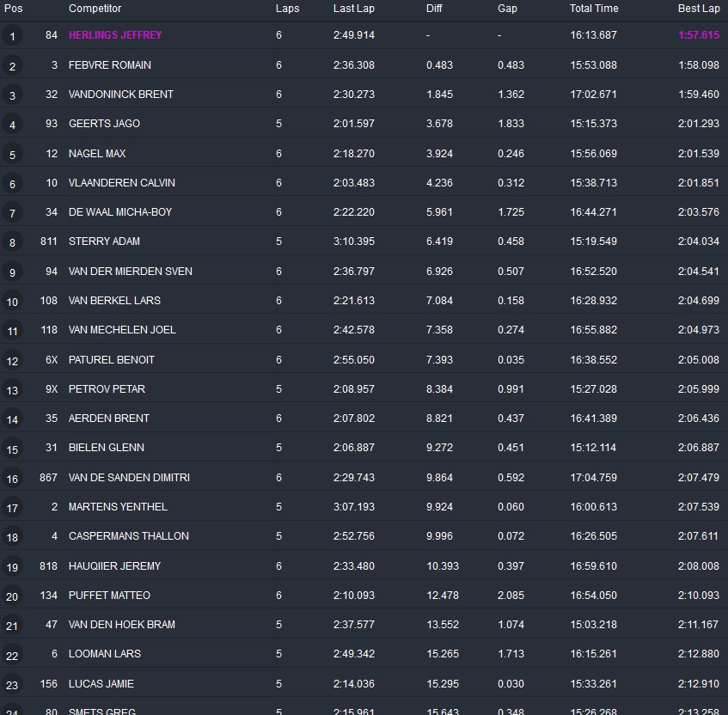Click the Competitor column header
Screen dimensions: 728x715
pos(95,9)
